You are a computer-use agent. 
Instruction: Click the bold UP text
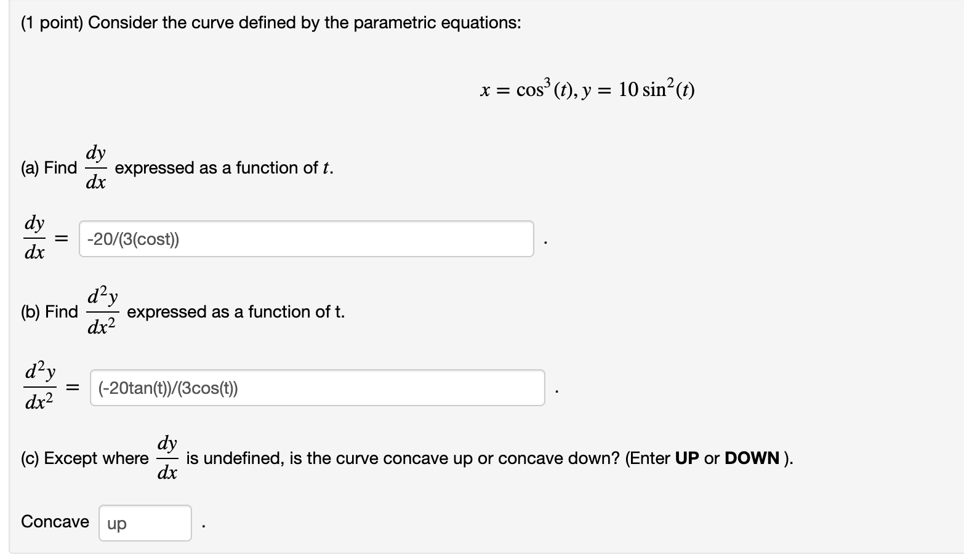[x=688, y=458]
